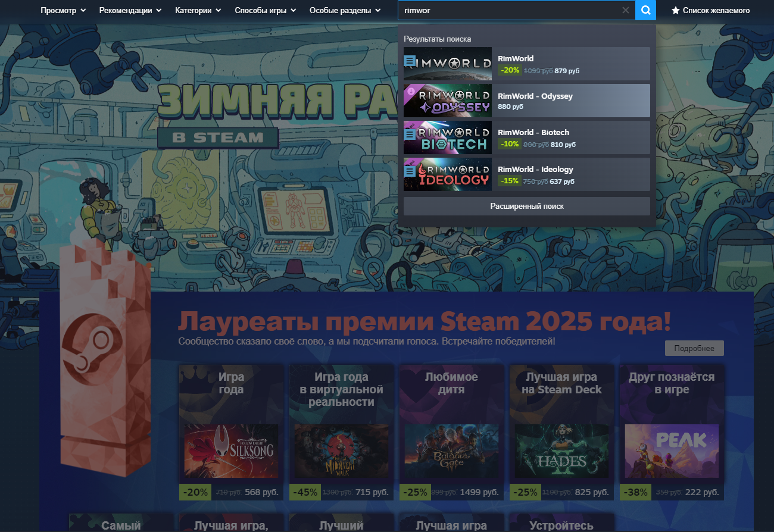774x532 pixels.
Task: Click the list icon on the Biotech thumbnail
Action: [409, 134]
